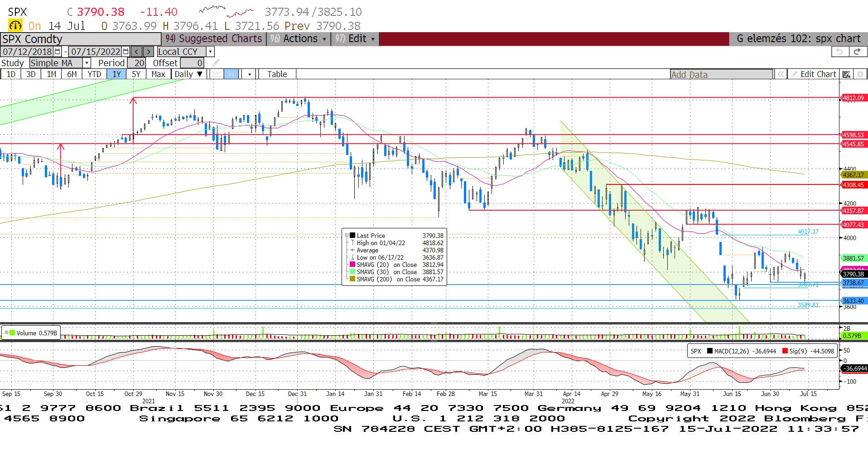Click the 4367.17 SMA 200 axis label
This screenshot has width=868, height=454.
coord(854,175)
